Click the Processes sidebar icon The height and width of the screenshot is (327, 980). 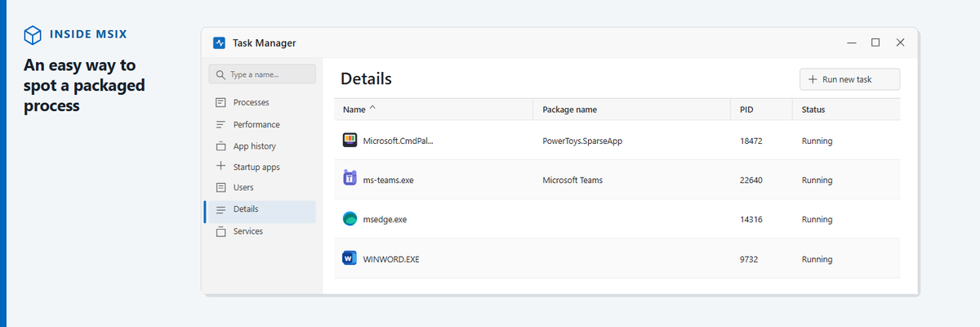(220, 102)
